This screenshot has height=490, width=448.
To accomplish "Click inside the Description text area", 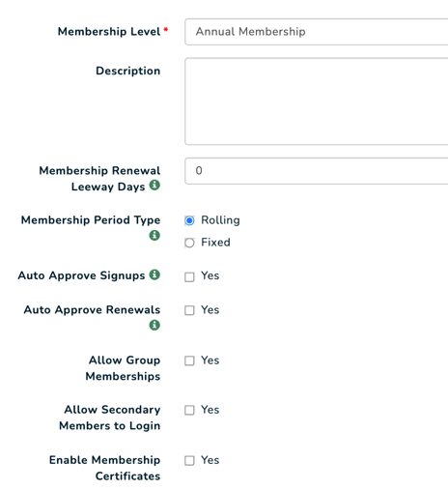I will (x=317, y=101).
